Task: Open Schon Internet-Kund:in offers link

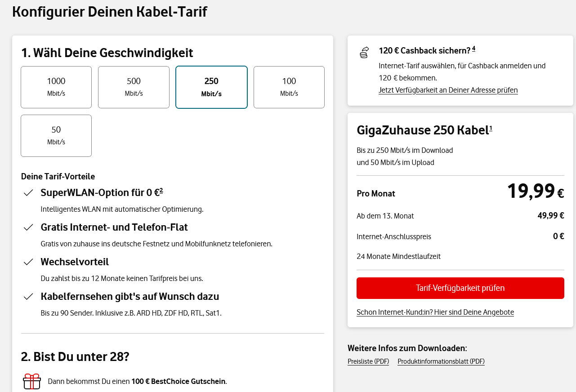Action: 435,312
